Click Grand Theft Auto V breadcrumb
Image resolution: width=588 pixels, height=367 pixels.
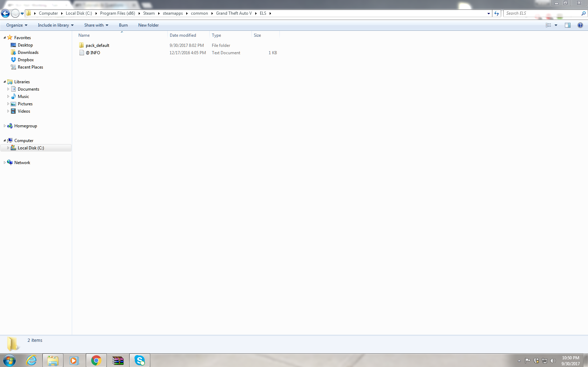234,13
